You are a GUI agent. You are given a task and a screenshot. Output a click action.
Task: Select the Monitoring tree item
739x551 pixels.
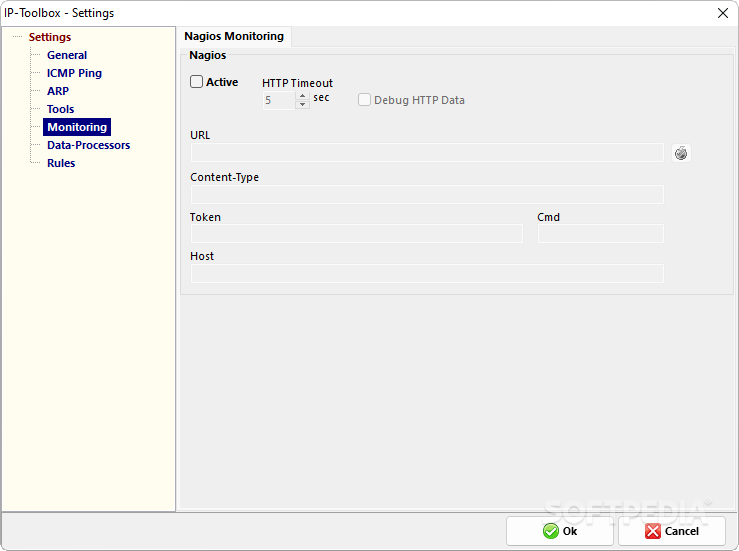pos(77,127)
